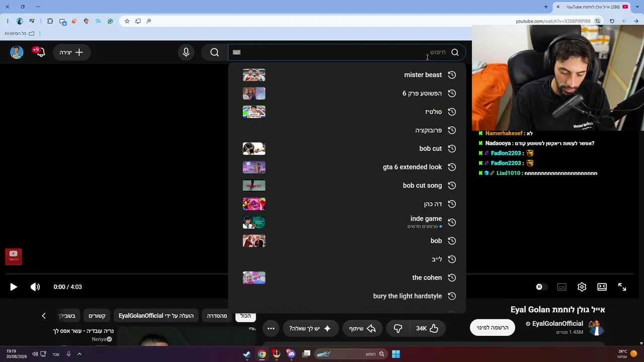
Task: Pick the 'inde game' search suggestion
Action: 347,222
